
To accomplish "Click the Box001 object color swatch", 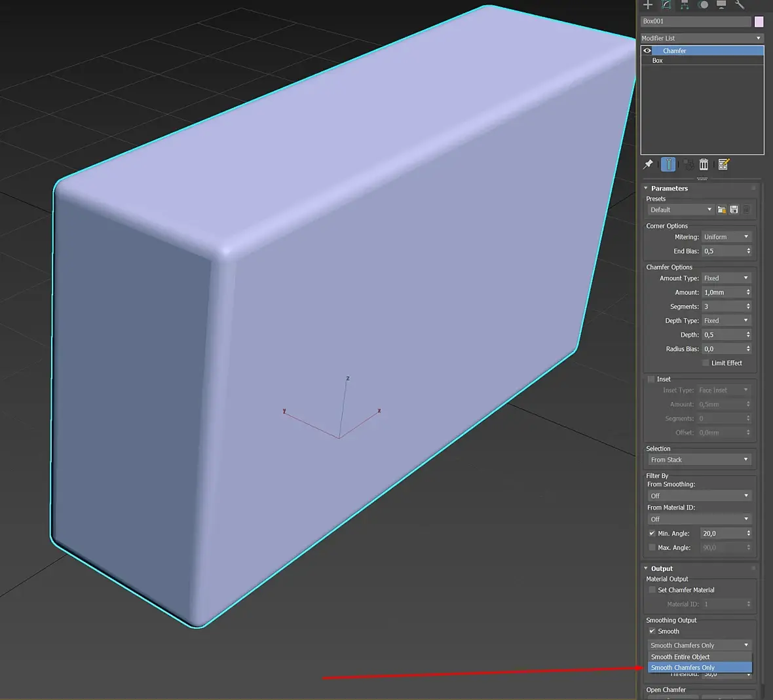I will 759,22.
